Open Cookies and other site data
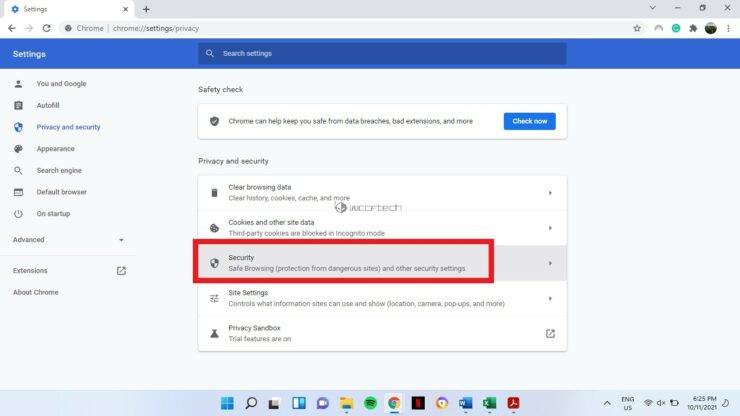 click(382, 228)
